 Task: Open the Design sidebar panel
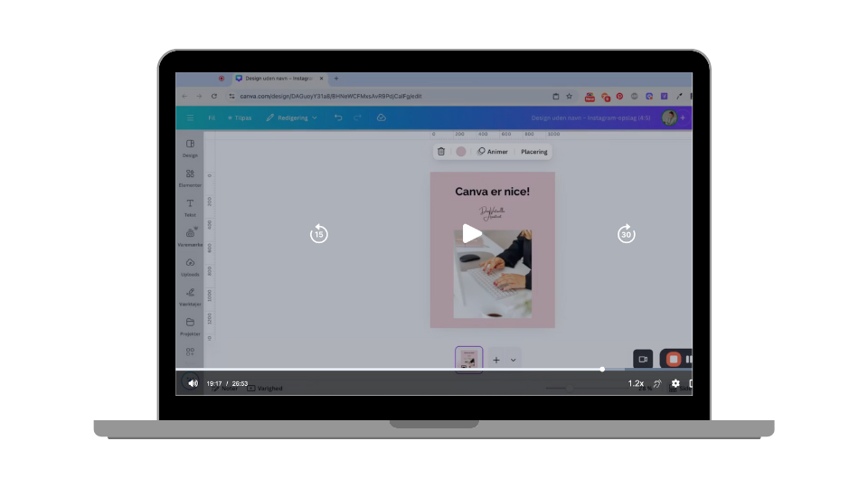click(190, 148)
